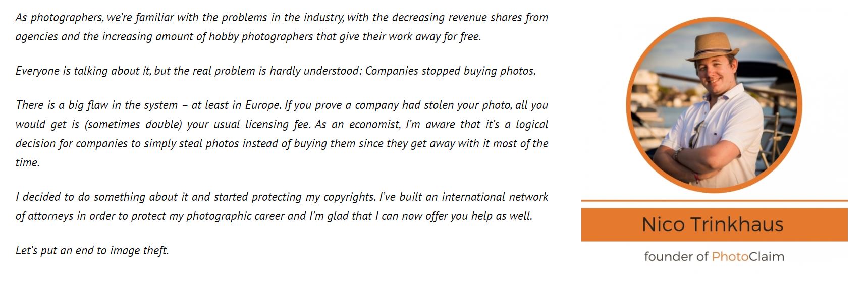Click the circular portrait photo of Nico Trinkhaus
868x285 pixels.
[714, 105]
